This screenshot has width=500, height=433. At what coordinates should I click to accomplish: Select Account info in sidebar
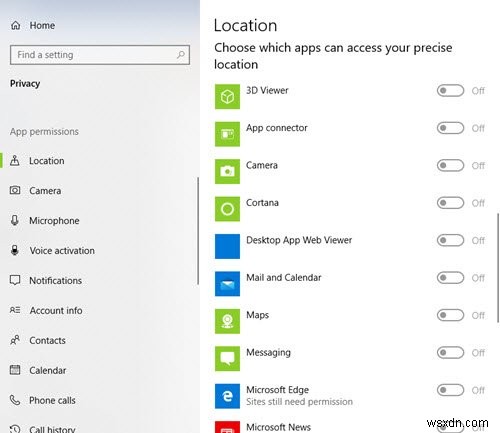point(99,310)
